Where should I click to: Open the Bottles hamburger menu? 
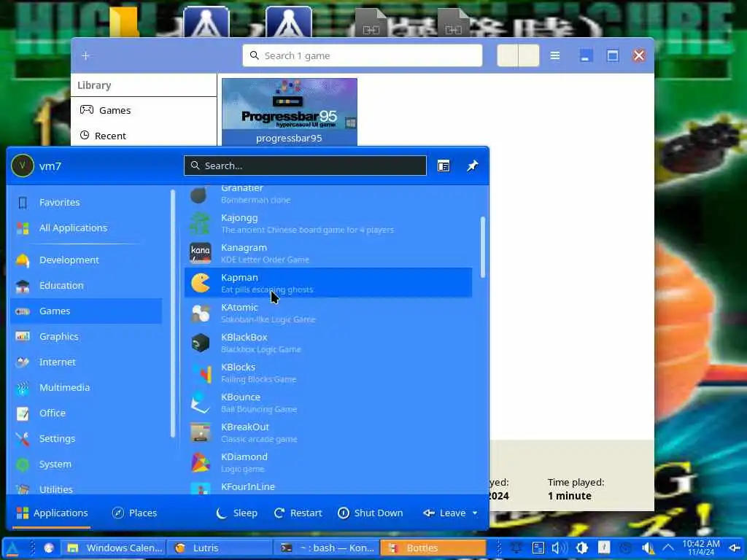pyautogui.click(x=555, y=55)
